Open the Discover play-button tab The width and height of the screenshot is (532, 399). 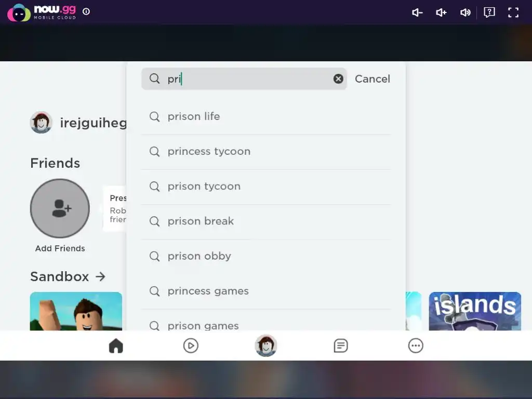pyautogui.click(x=191, y=345)
